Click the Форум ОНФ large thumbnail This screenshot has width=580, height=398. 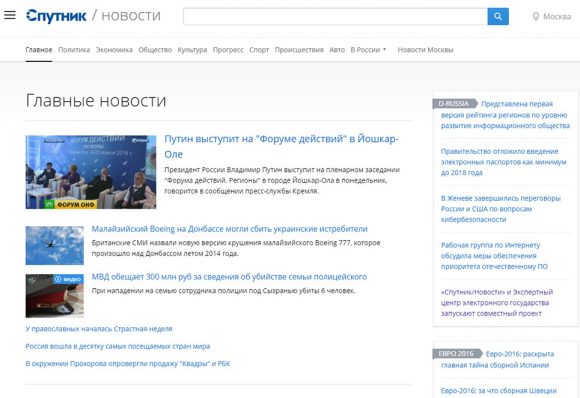tap(91, 172)
